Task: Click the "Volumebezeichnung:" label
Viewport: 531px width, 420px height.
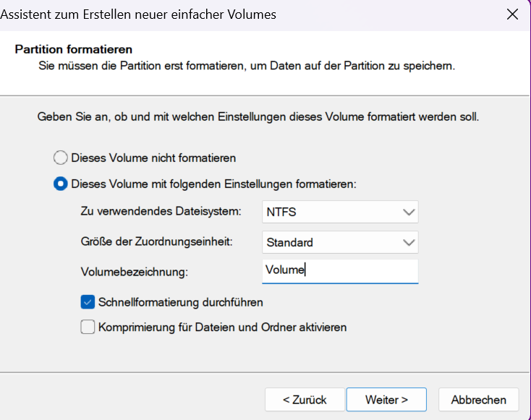Action: 134,272
